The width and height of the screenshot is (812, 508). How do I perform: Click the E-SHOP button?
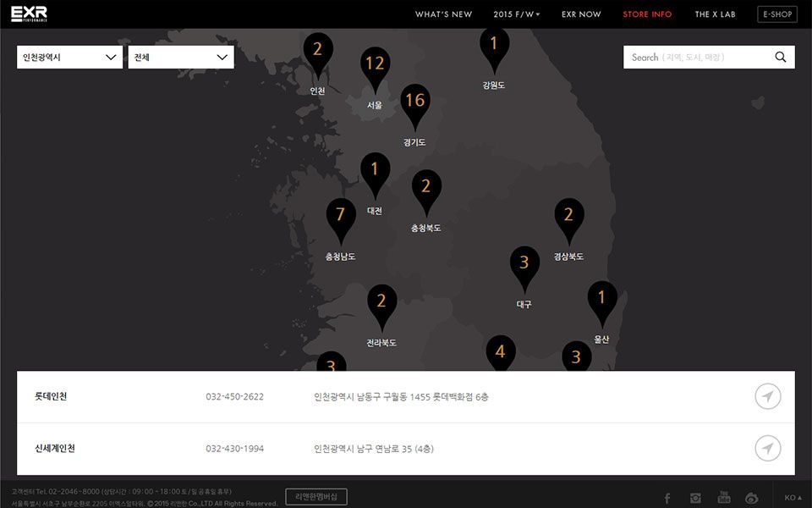pos(776,14)
